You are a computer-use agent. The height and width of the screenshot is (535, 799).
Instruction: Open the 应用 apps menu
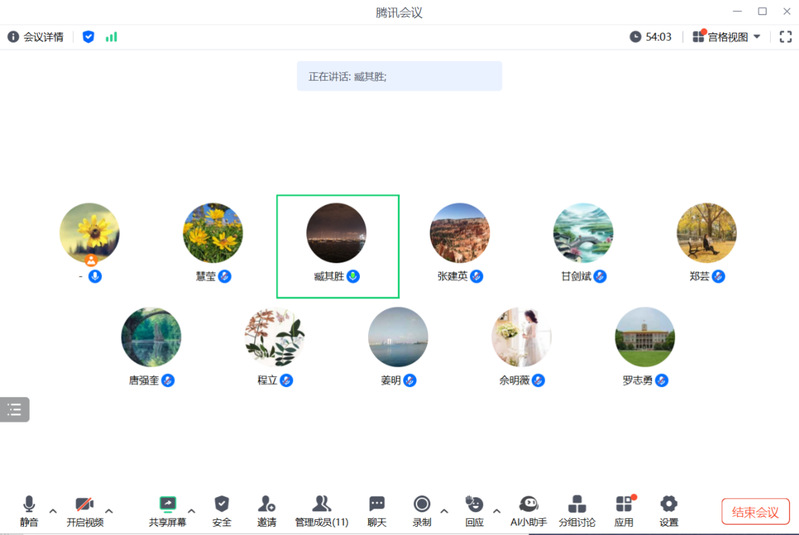coord(624,504)
